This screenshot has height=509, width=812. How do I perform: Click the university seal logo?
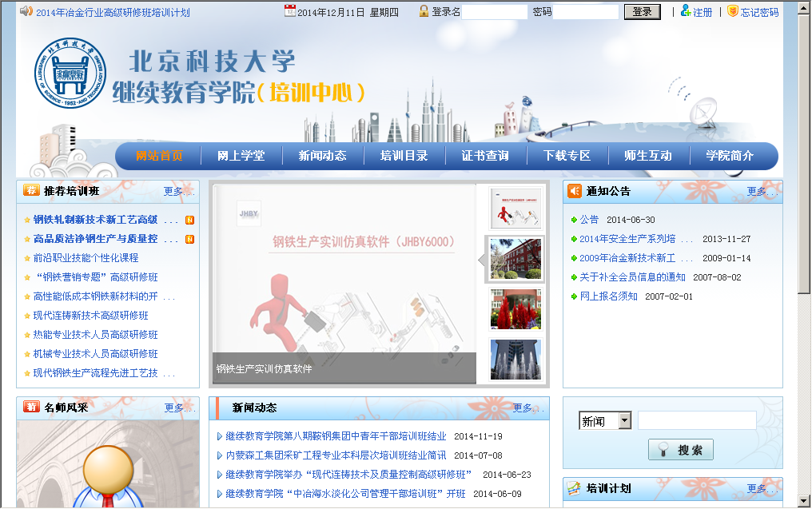70,73
